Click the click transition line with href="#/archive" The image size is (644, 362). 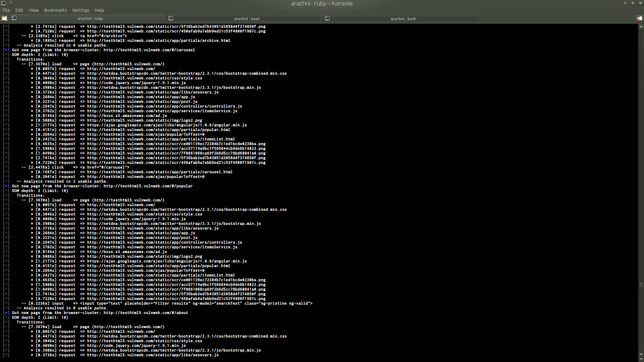pos(74,36)
